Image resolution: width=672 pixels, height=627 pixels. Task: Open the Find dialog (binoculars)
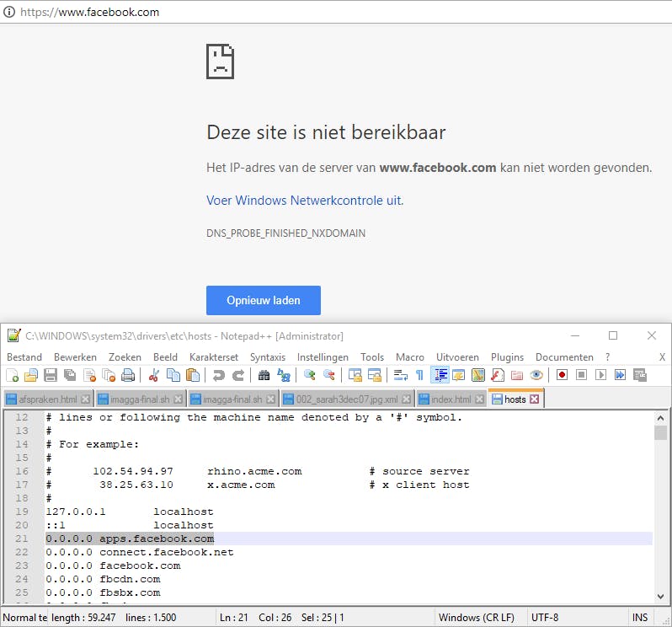pos(264,375)
